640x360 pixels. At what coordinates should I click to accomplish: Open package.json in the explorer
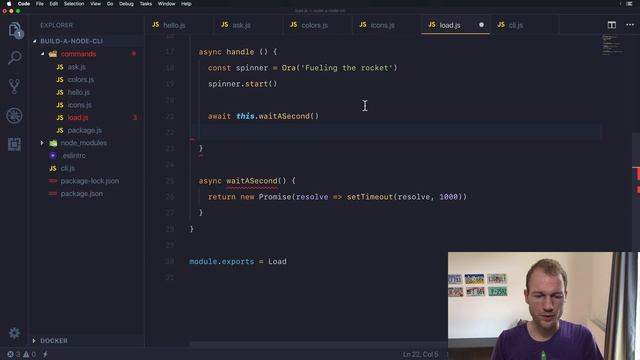pos(82,193)
